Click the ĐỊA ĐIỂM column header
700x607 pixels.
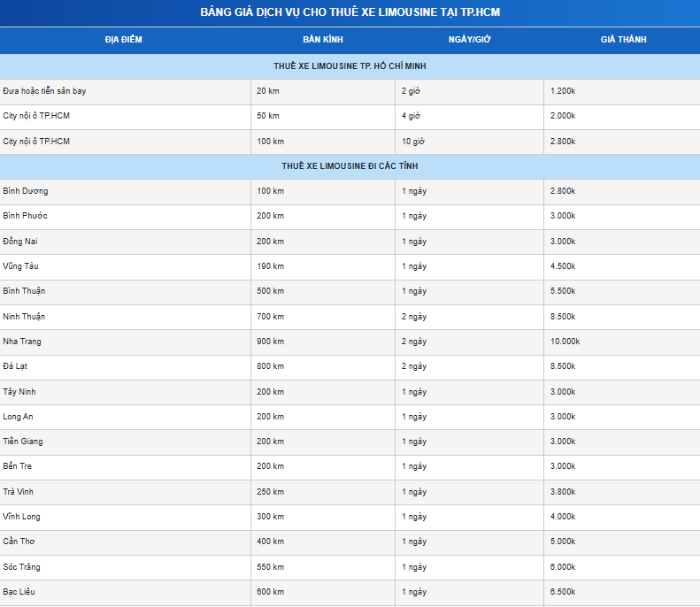124,40
